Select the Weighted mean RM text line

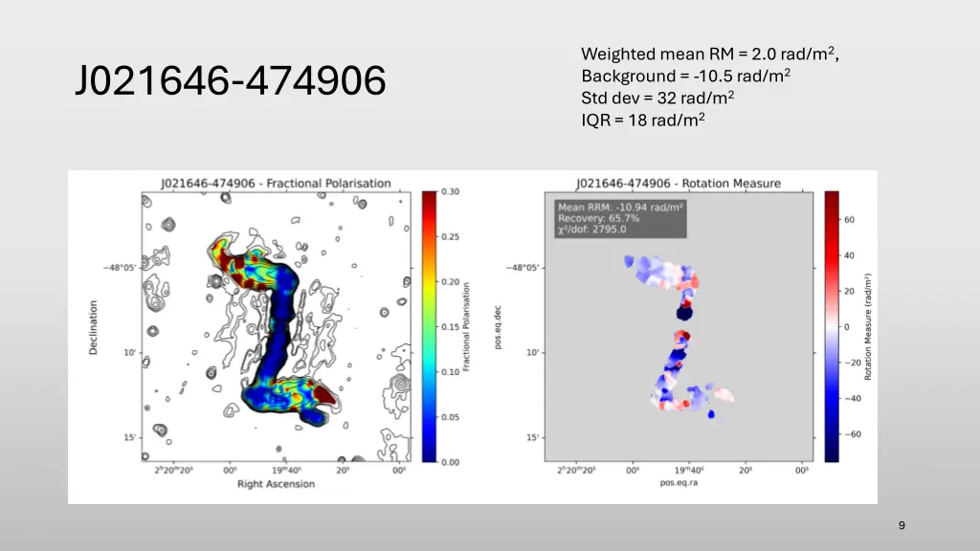pos(709,54)
